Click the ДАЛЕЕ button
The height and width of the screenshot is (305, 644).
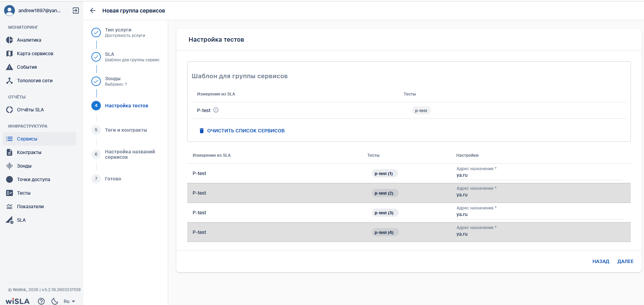click(625, 261)
